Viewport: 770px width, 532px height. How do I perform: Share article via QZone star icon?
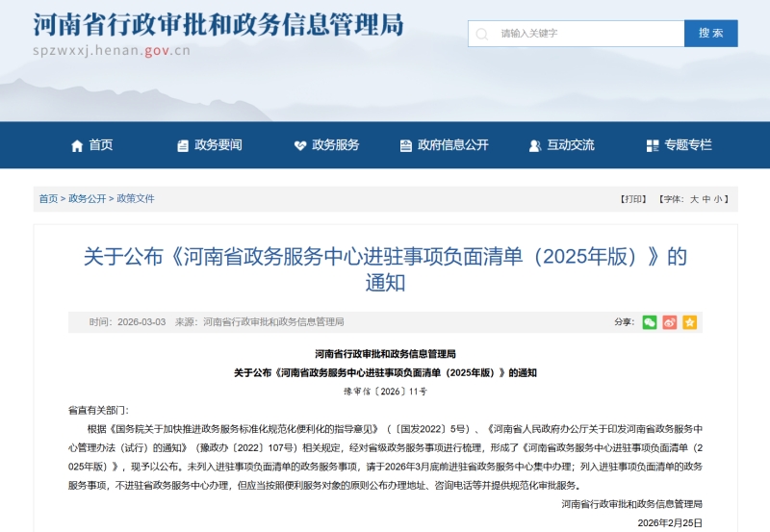[x=689, y=322]
